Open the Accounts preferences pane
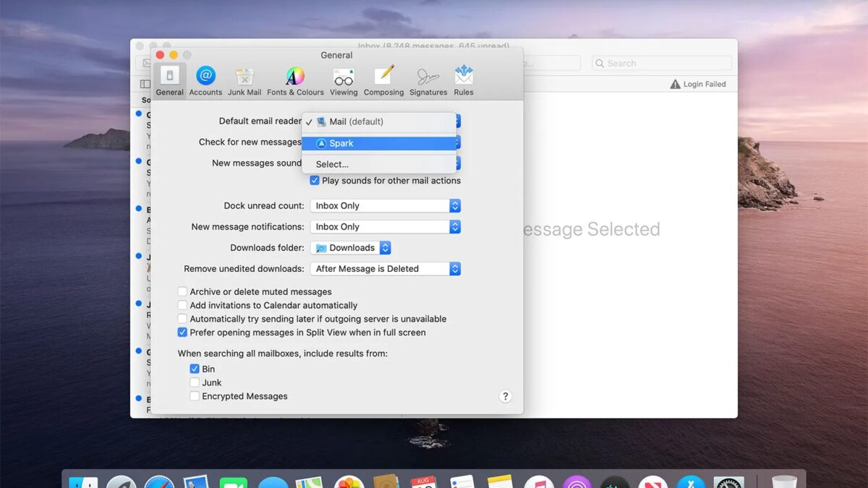The height and width of the screenshot is (488, 868). point(205,78)
